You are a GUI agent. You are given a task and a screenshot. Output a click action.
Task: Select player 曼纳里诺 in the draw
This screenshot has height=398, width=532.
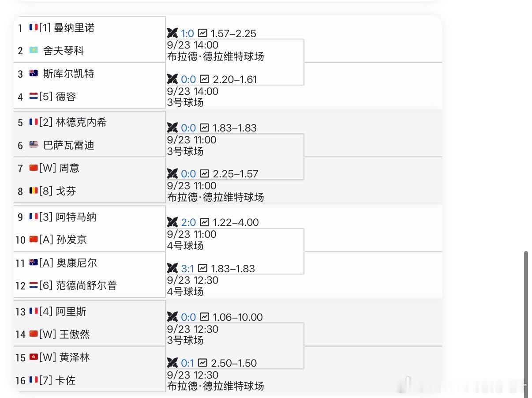(x=74, y=28)
